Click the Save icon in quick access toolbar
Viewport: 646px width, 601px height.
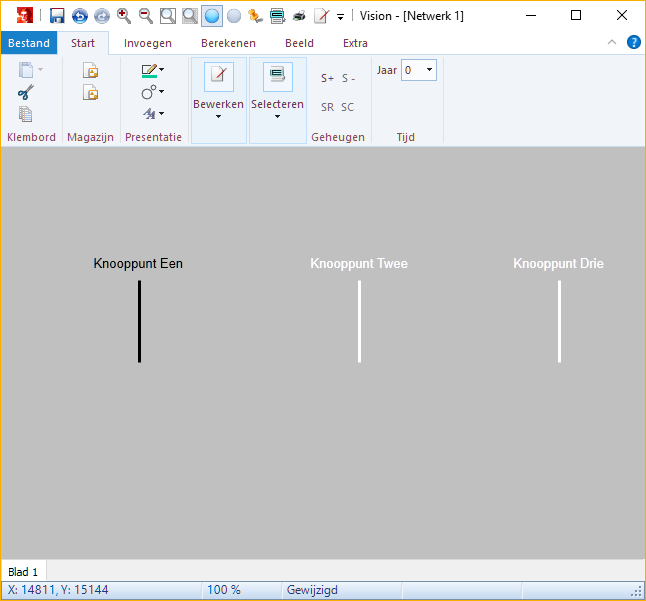click(x=57, y=16)
